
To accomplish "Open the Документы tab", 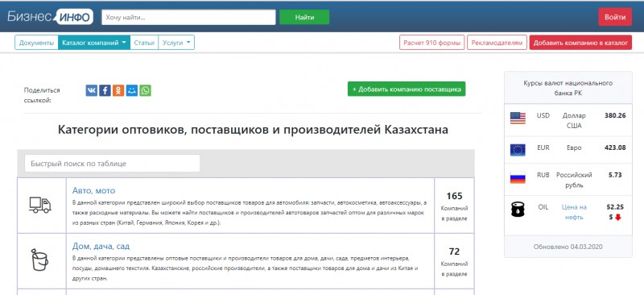I will click(x=36, y=43).
